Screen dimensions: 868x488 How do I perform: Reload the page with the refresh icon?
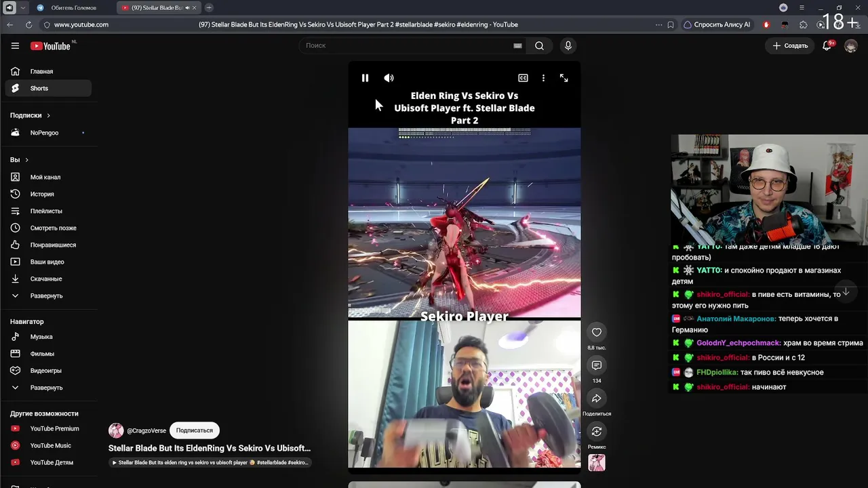(x=28, y=24)
